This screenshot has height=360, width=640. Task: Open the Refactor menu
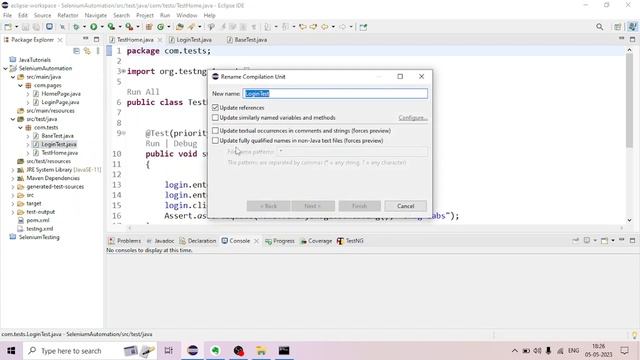click(x=68, y=15)
